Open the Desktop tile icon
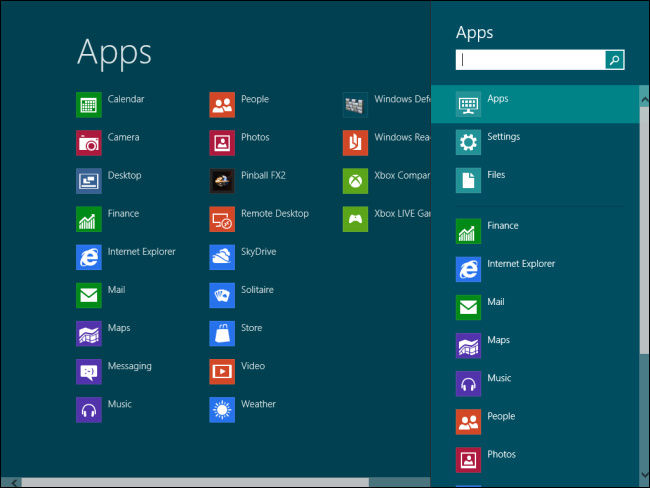650x488 pixels. (x=89, y=181)
